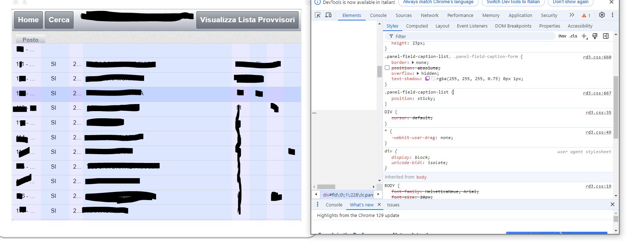This screenshot has height=242, width=644.
Task: Click the filter funnel icon
Action: [391, 36]
